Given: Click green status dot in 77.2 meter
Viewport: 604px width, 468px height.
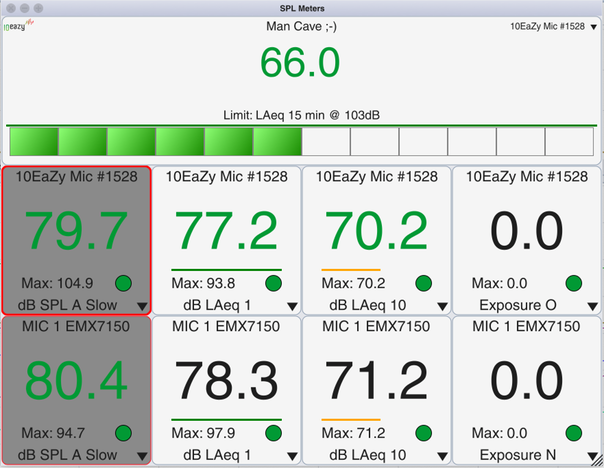Looking at the screenshot, I should [x=275, y=283].
